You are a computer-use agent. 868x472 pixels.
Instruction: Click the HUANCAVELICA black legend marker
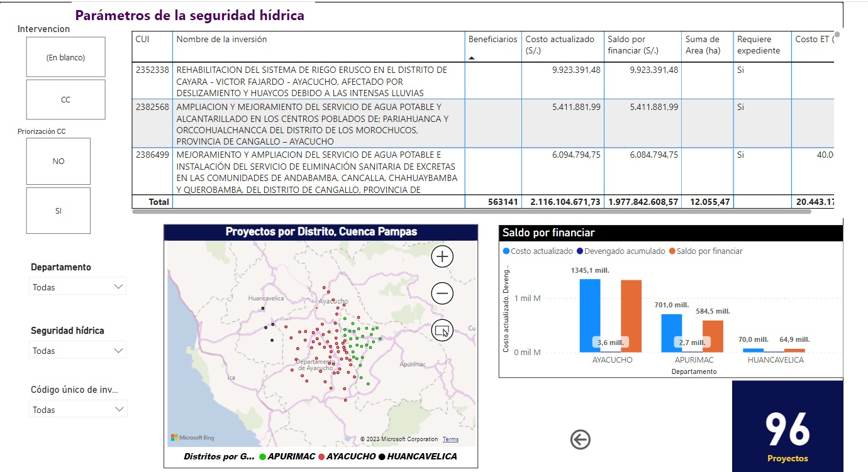click(381, 456)
